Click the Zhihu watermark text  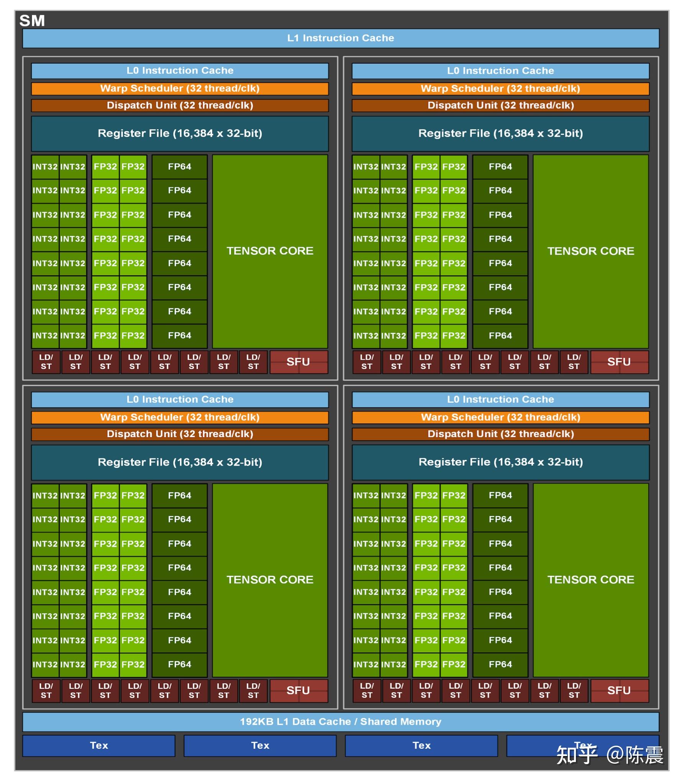610,755
